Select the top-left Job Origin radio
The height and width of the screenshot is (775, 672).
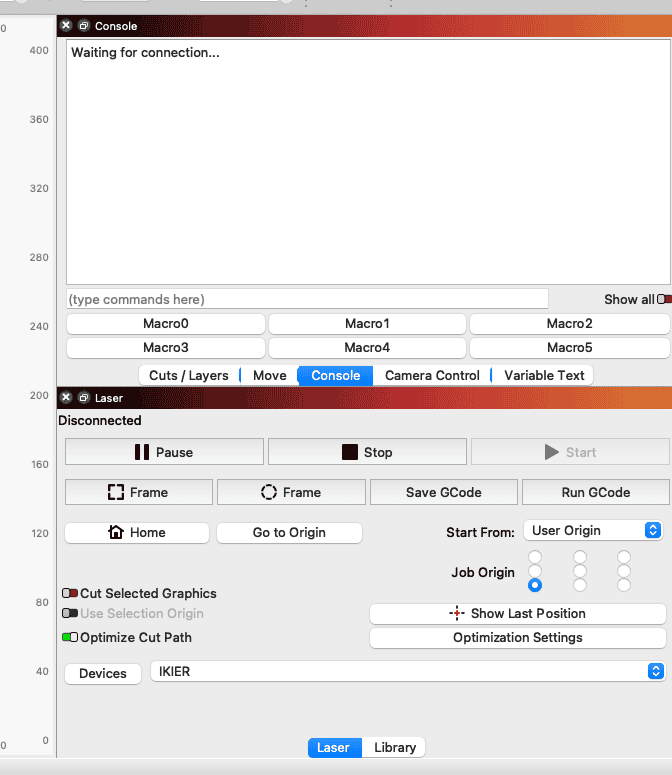click(x=535, y=557)
